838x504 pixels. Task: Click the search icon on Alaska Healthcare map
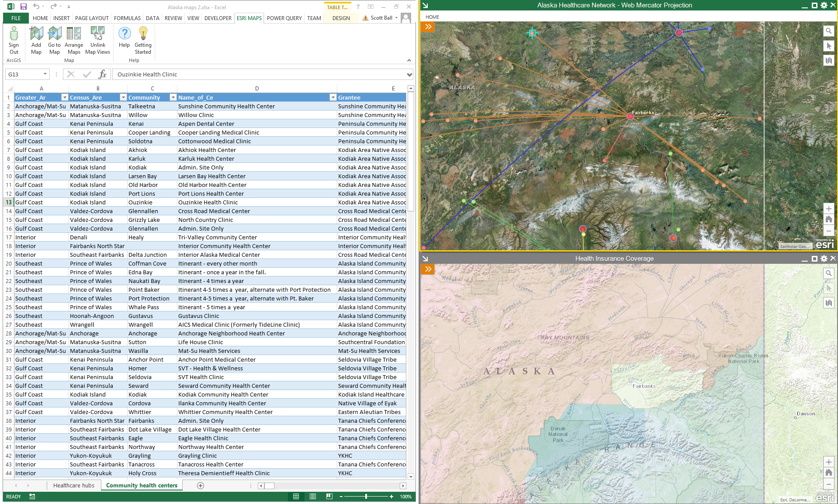point(828,31)
